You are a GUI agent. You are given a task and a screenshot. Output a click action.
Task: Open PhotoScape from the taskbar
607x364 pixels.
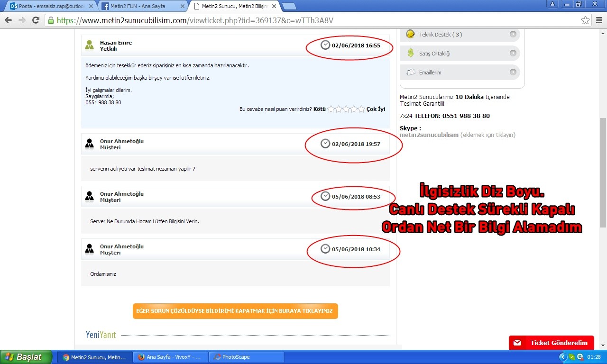click(247, 357)
